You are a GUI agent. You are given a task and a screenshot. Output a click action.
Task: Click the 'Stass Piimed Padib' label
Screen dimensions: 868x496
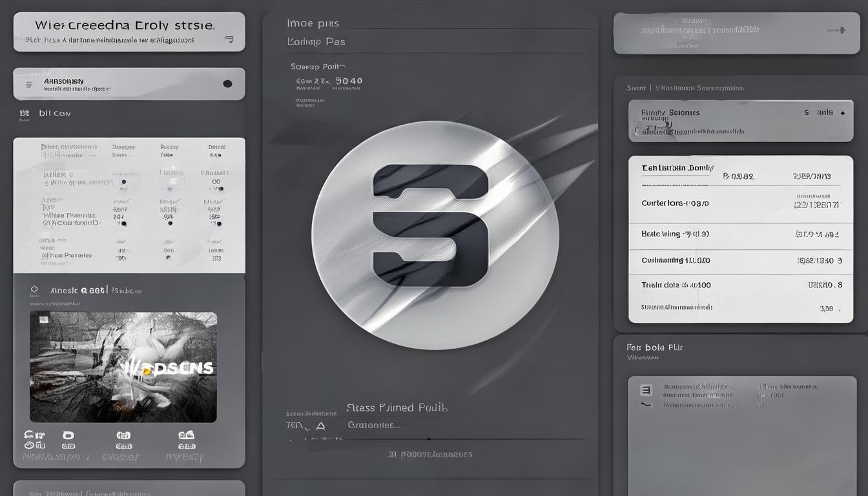(397, 408)
